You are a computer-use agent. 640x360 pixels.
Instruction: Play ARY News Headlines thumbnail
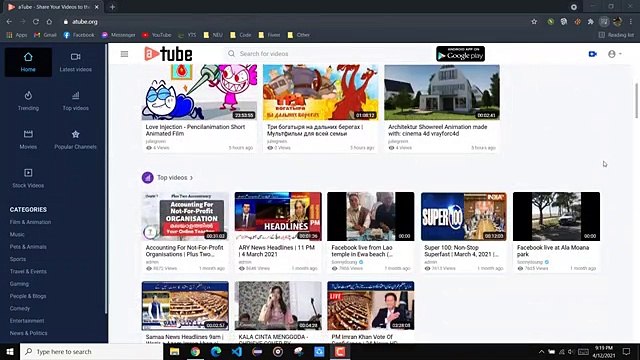click(278, 216)
